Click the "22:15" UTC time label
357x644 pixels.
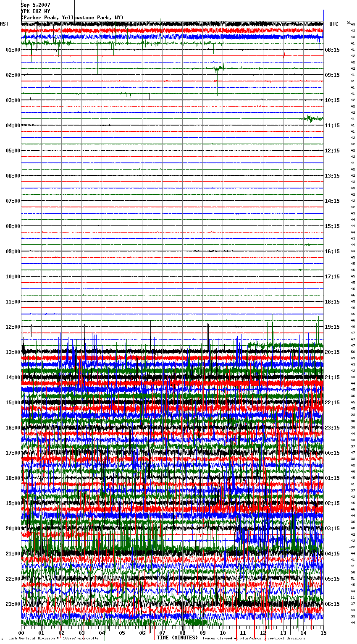332,403
